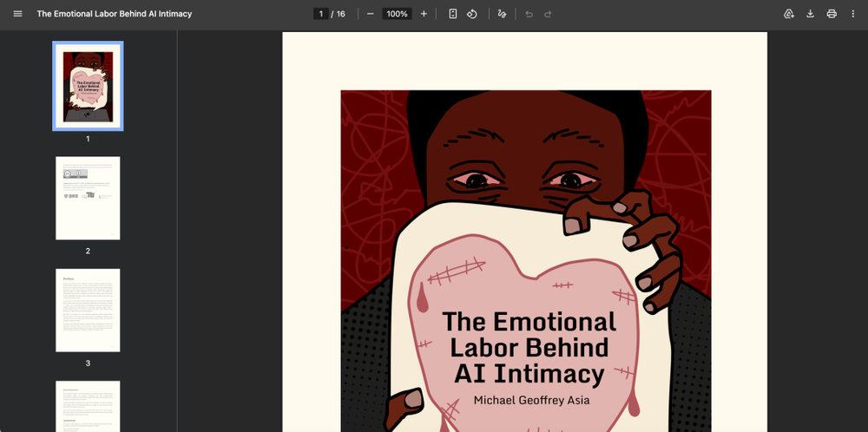Select the page 1 thumbnail

point(88,86)
